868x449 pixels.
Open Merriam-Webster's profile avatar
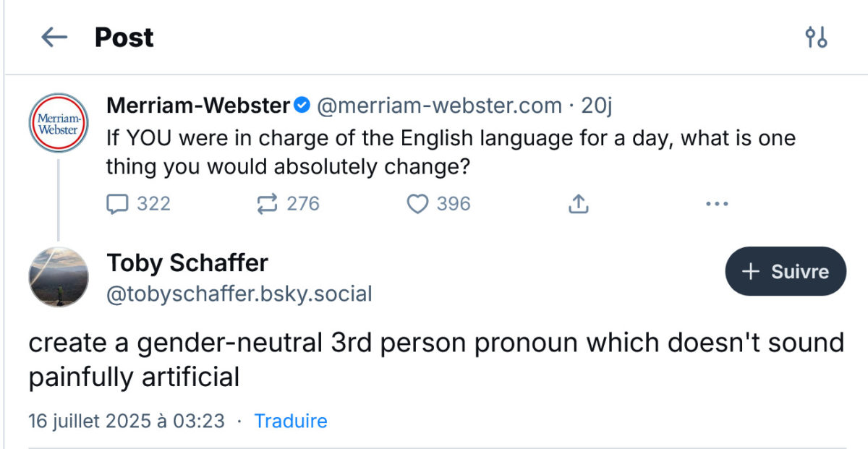58,122
